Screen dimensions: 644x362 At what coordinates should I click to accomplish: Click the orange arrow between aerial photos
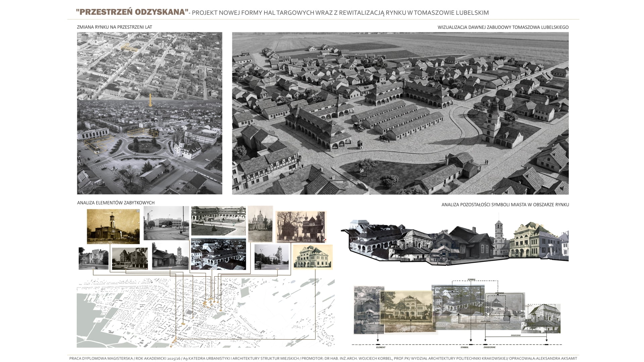[x=150, y=100]
